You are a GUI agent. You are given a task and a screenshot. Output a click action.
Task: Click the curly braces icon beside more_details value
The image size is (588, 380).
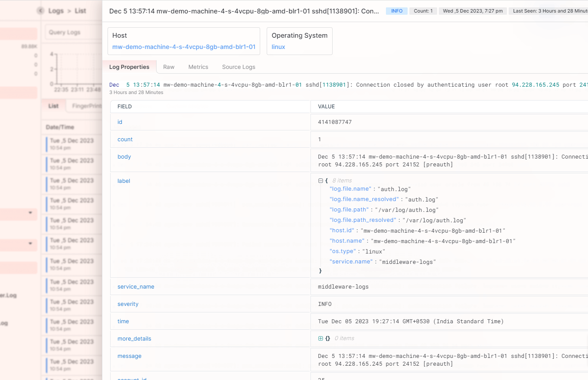click(328, 338)
